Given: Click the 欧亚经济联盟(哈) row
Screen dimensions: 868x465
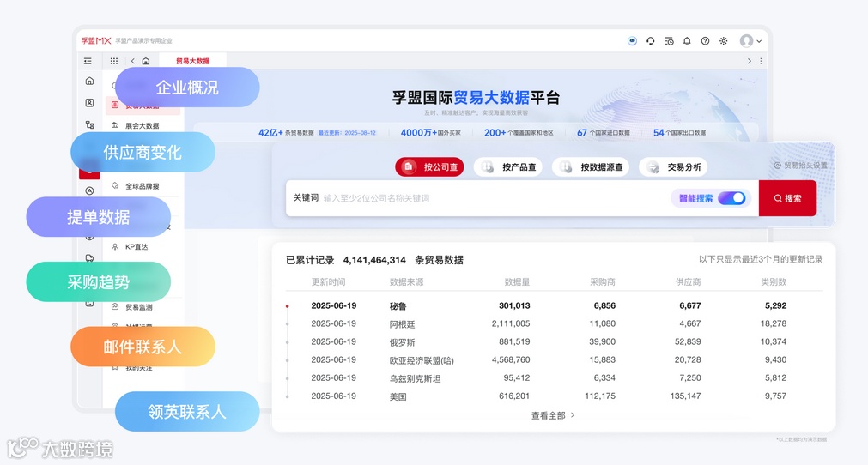Looking at the screenshot, I should point(554,360).
